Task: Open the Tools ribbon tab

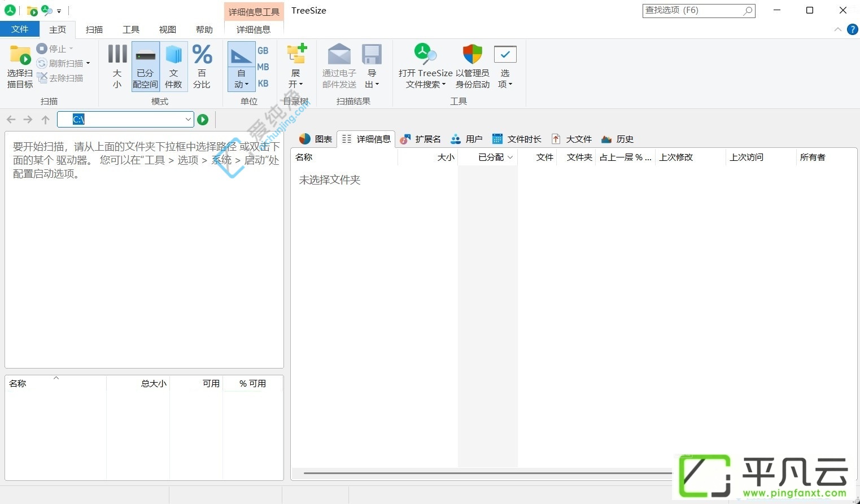Action: pos(131,30)
